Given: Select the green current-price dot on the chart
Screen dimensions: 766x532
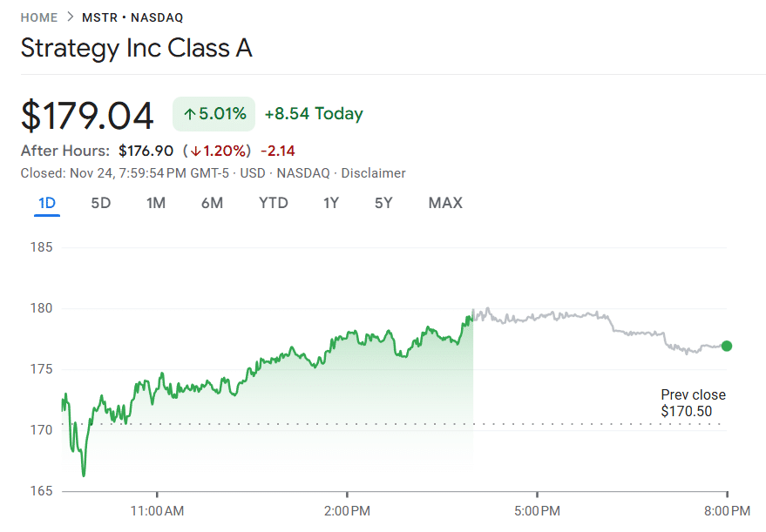Looking at the screenshot, I should pyautogui.click(x=726, y=346).
